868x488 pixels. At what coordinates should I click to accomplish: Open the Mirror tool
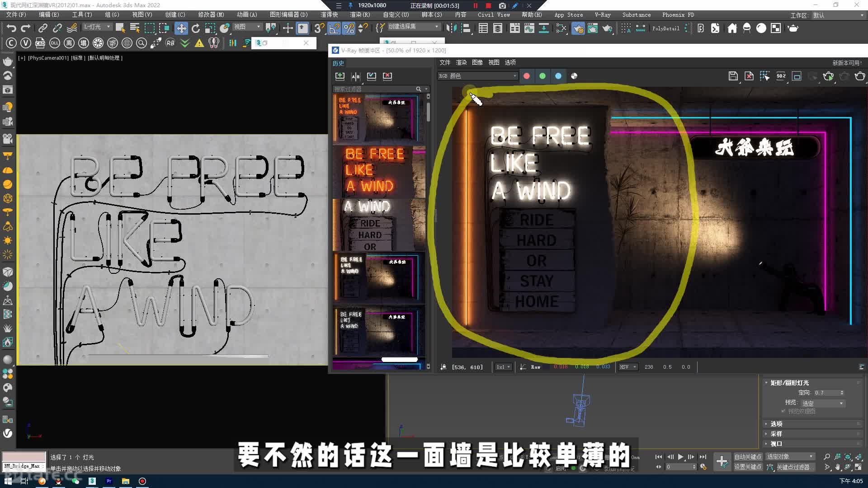pos(451,28)
